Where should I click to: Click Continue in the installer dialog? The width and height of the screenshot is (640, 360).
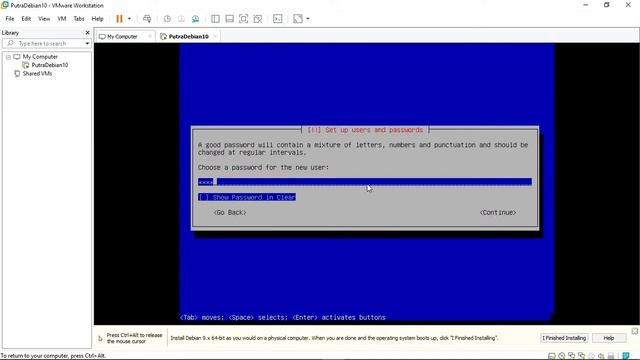[498, 212]
